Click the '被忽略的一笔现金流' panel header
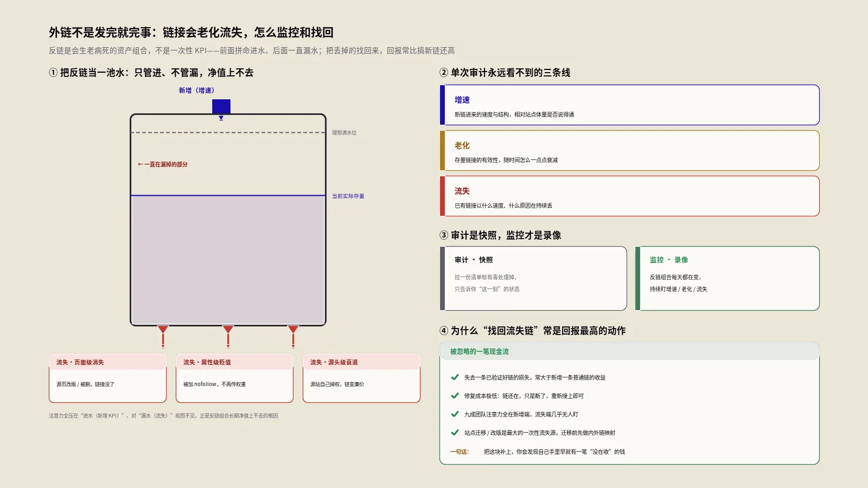Screen dimensions: 868x488 (629, 351)
